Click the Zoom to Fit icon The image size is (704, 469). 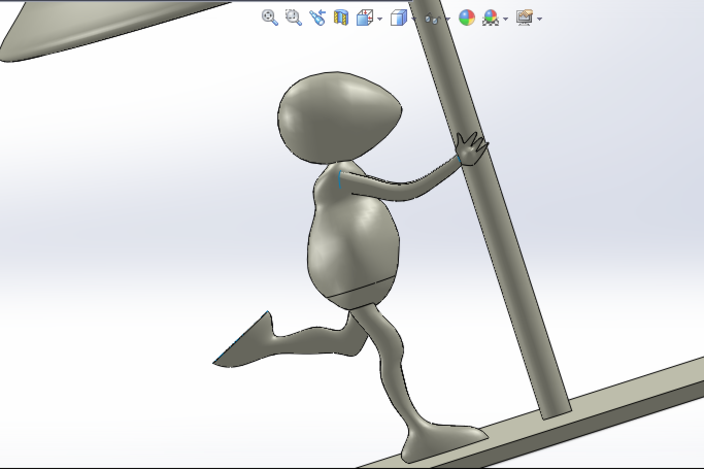pos(269,17)
